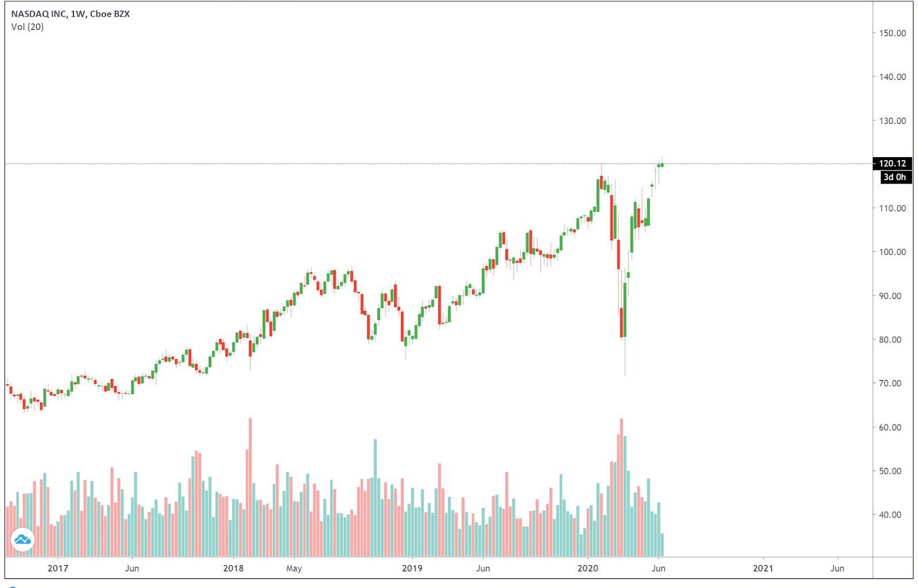Click the 2020 time axis label
The height and width of the screenshot is (588, 918).
point(588,568)
